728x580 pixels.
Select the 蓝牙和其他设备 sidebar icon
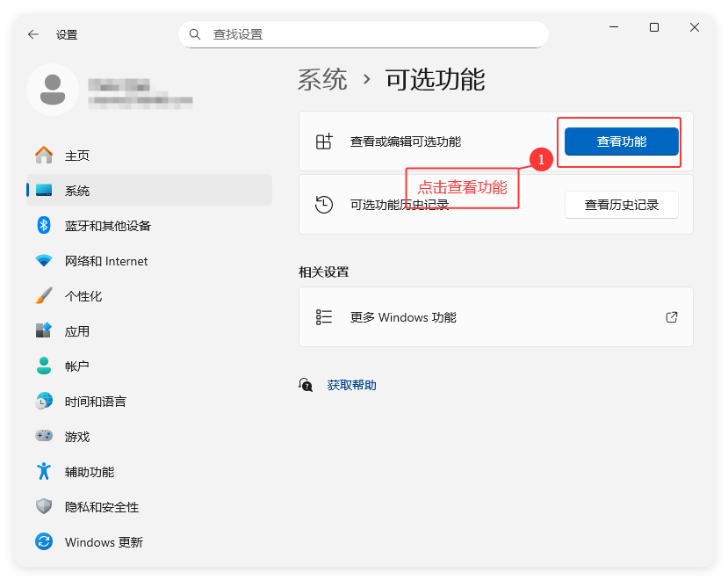point(44,226)
